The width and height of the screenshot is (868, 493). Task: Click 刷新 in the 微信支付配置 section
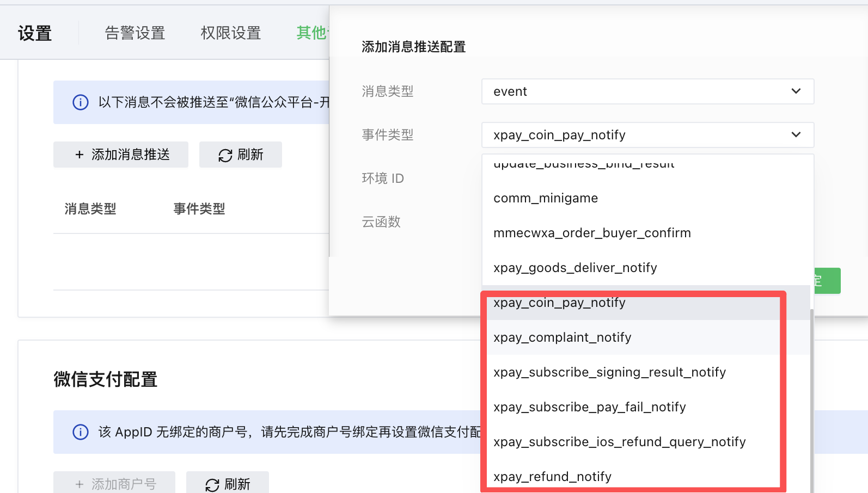(x=228, y=483)
